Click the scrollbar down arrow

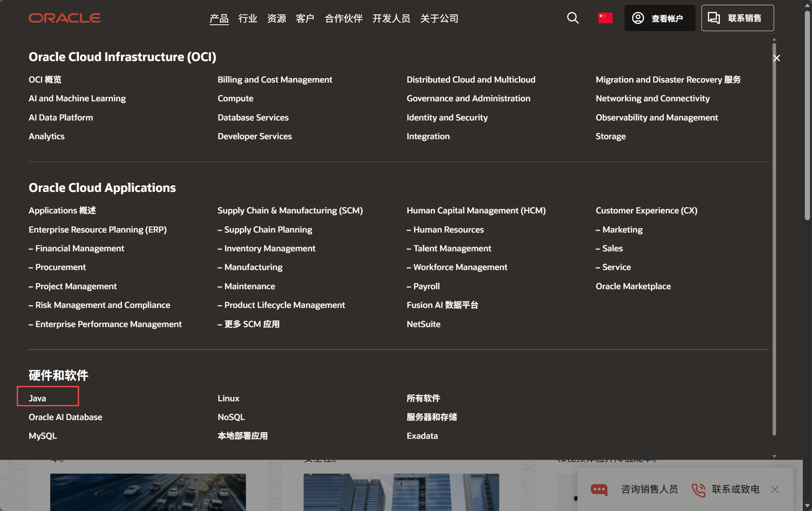pyautogui.click(x=774, y=456)
